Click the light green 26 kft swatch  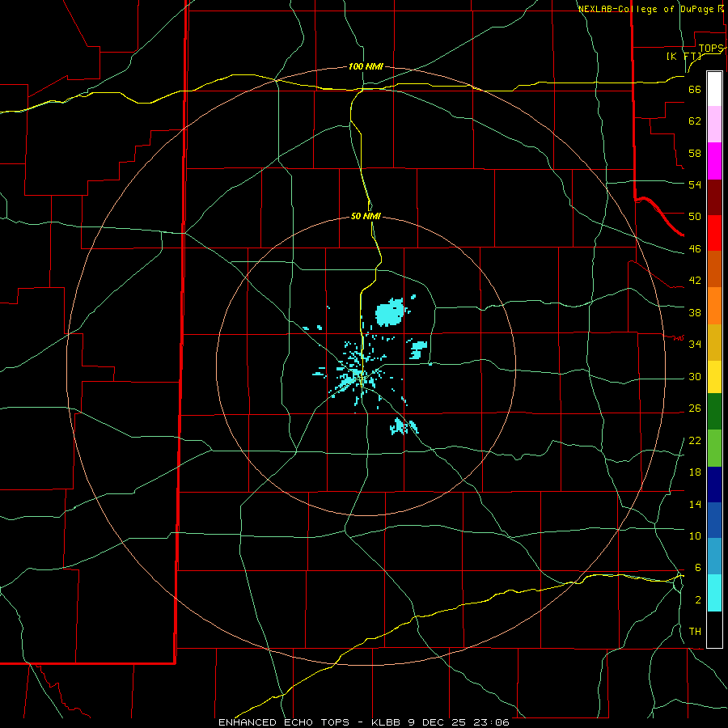tap(714, 448)
